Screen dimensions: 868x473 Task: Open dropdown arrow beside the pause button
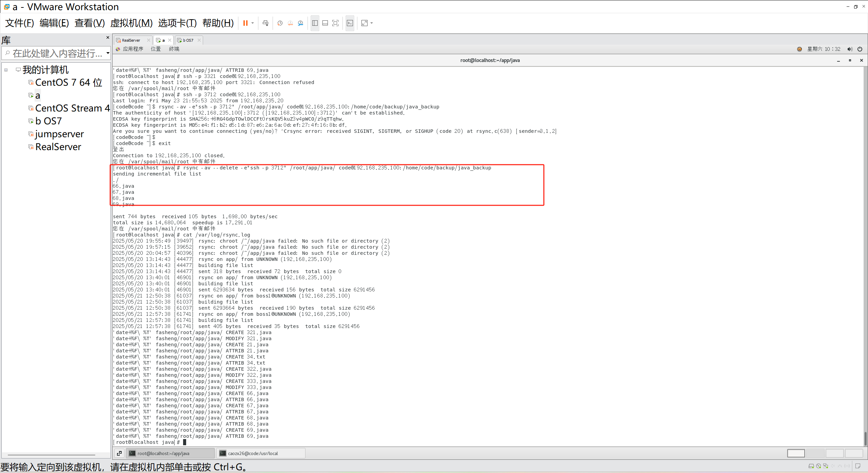pos(253,23)
